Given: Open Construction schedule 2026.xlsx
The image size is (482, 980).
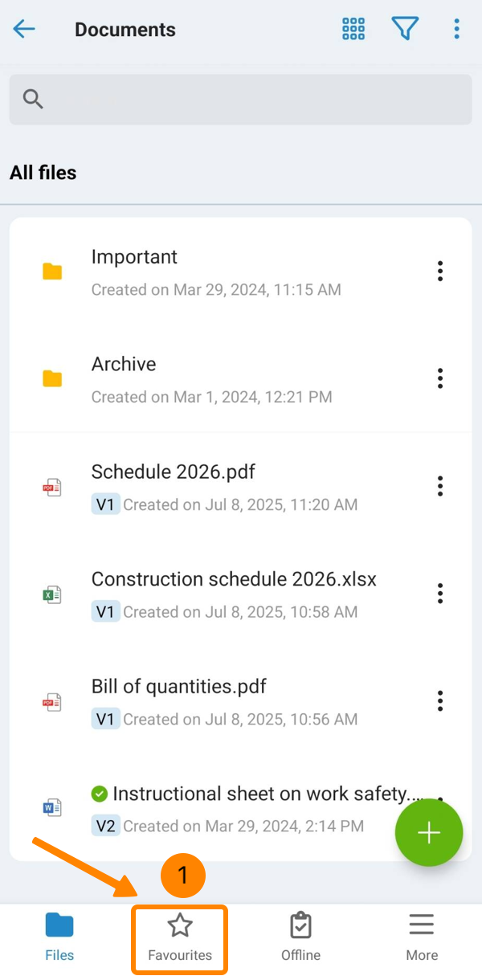Looking at the screenshot, I should [233, 580].
